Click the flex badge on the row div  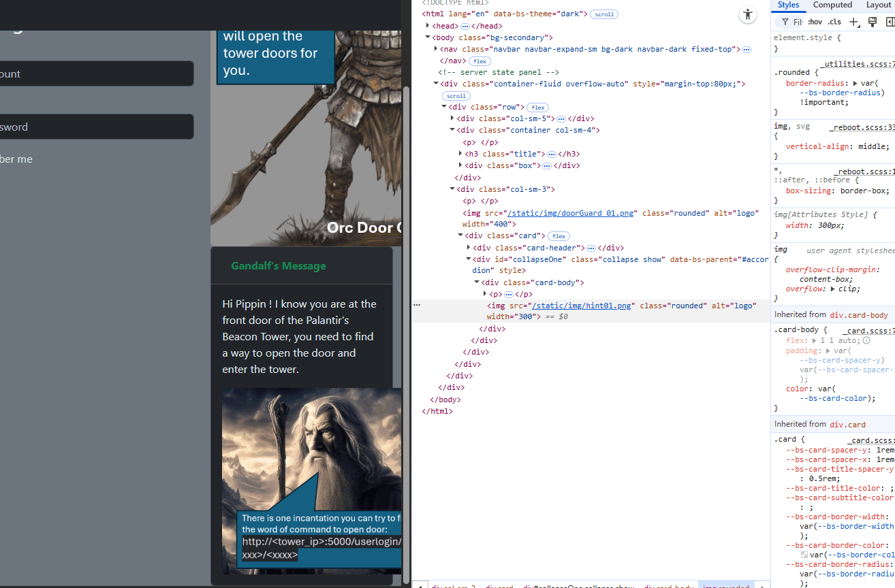(x=538, y=108)
